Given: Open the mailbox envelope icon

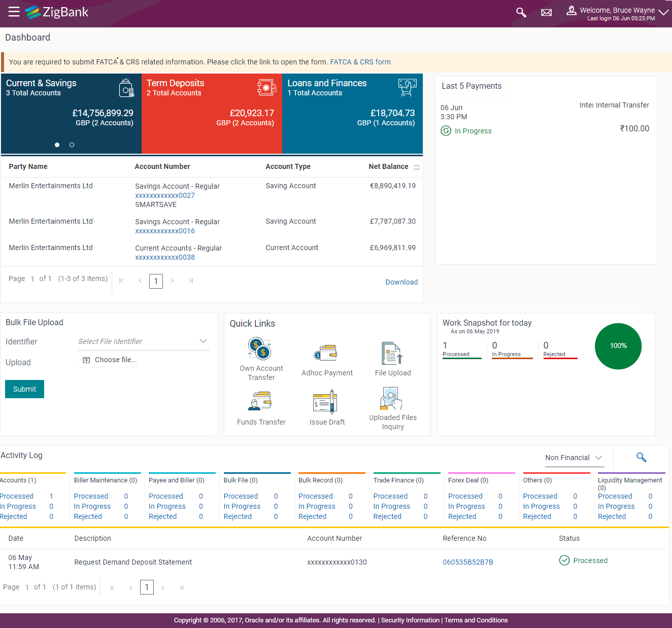Looking at the screenshot, I should (x=546, y=13).
